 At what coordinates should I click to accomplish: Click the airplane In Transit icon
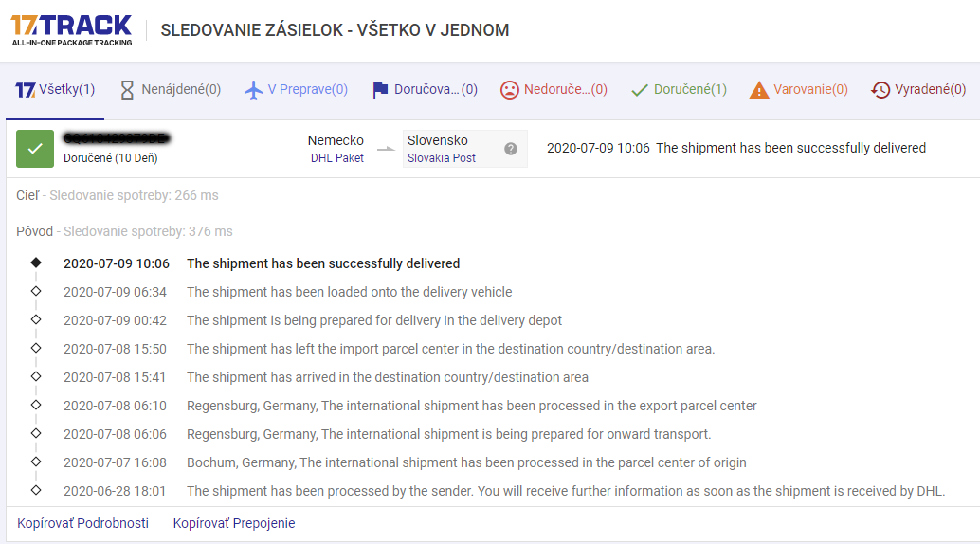pos(253,90)
